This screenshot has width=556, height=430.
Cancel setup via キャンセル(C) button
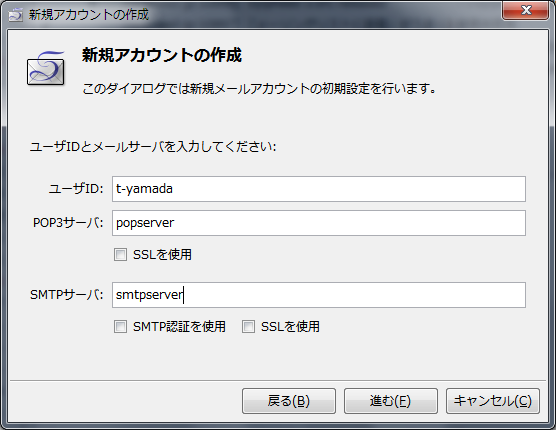pos(493,401)
